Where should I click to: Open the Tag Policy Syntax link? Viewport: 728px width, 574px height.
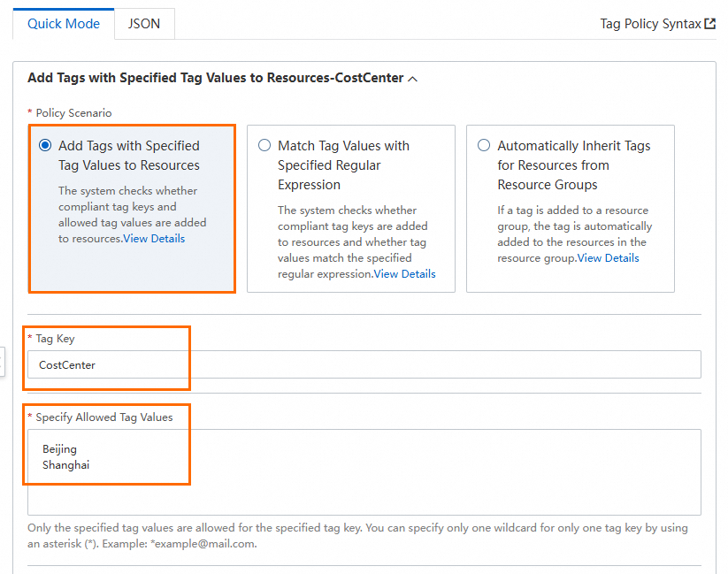650,24
